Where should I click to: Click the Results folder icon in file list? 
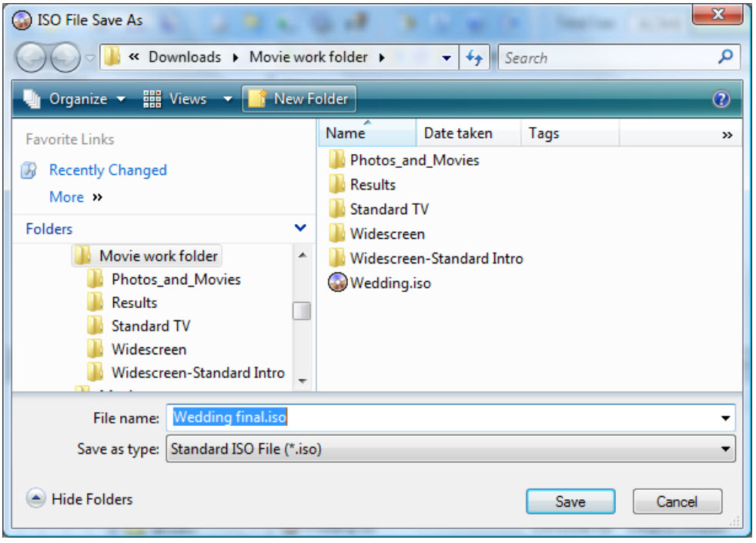point(337,184)
